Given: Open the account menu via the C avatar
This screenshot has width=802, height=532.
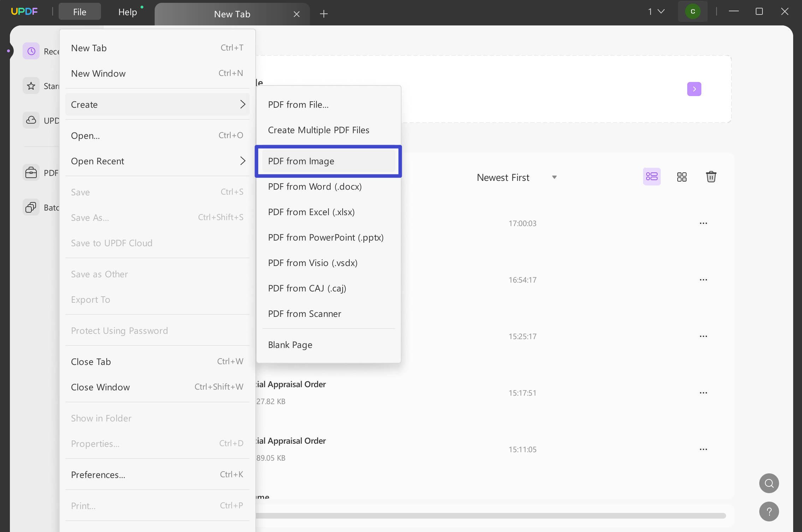Looking at the screenshot, I should pos(693,11).
